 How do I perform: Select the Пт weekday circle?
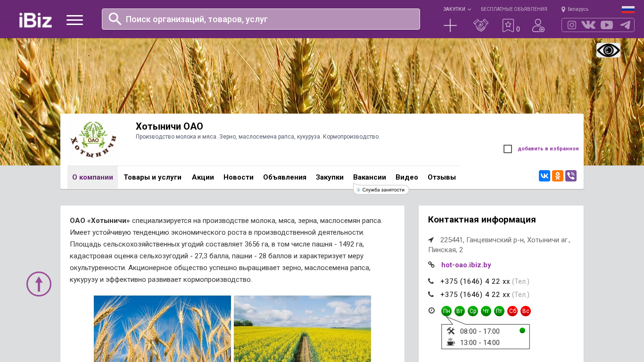[x=499, y=311]
